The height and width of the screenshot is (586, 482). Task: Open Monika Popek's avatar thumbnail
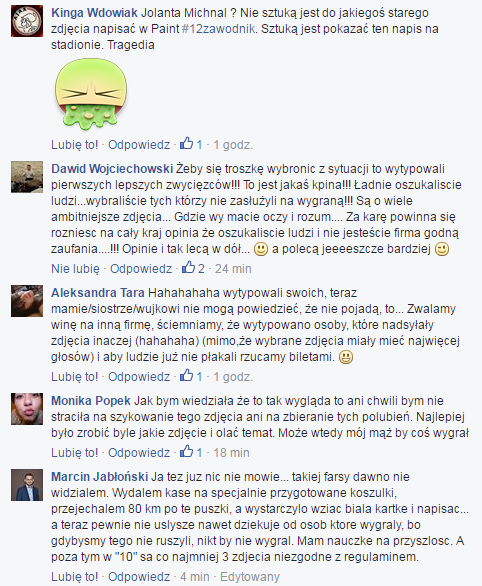tap(27, 409)
